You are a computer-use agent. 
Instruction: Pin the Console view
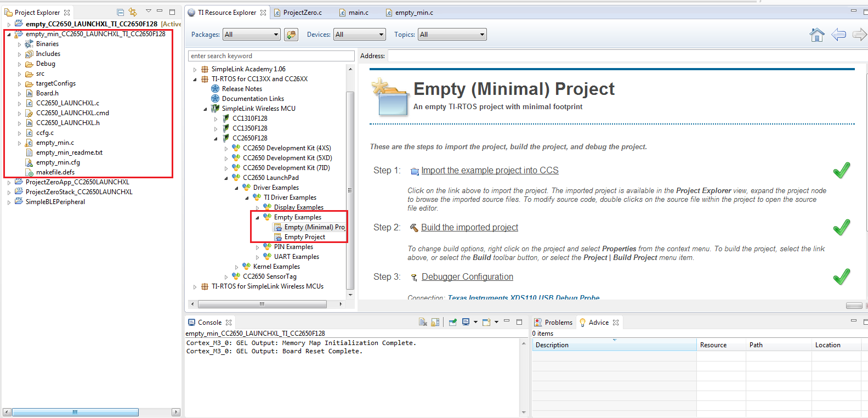point(453,322)
